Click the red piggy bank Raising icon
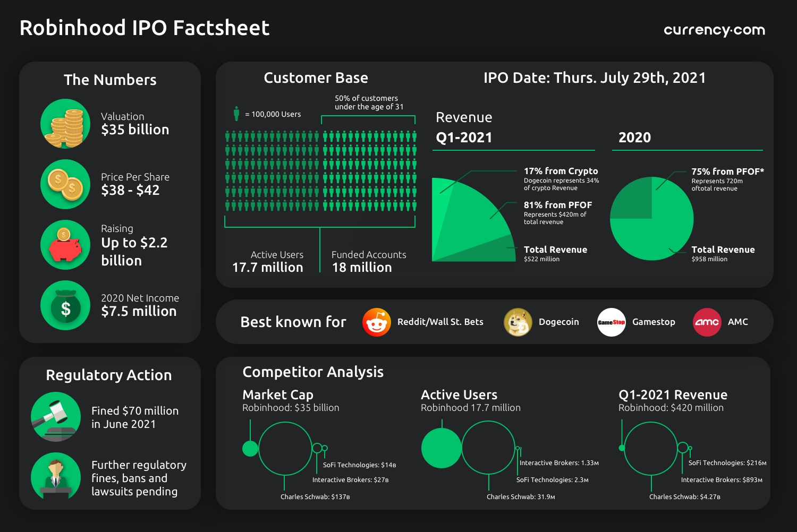Screen dimensions: 797x532 [x=65, y=245]
